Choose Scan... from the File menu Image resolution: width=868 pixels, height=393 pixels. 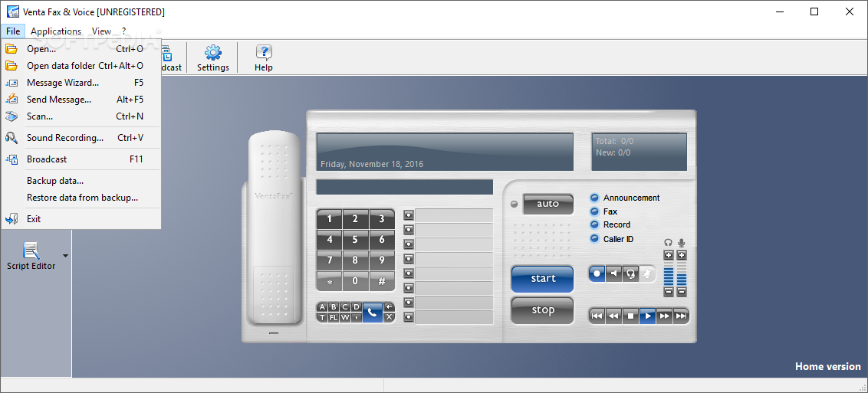81,116
